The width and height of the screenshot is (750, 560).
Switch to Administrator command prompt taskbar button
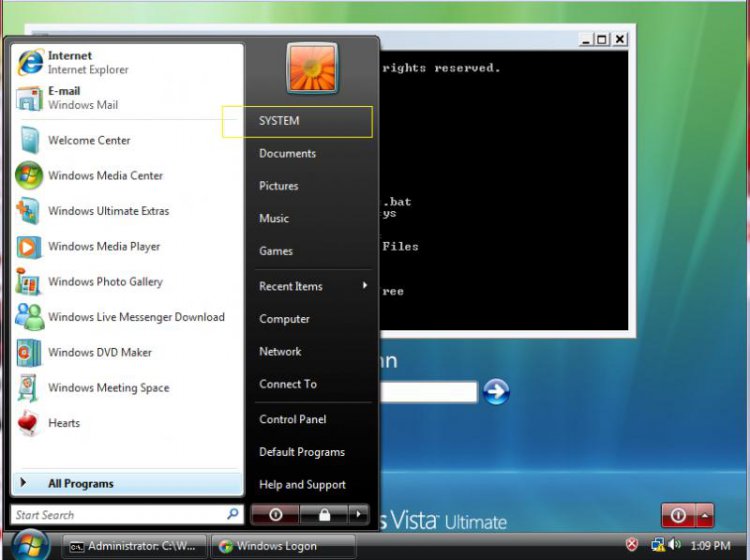(135, 546)
